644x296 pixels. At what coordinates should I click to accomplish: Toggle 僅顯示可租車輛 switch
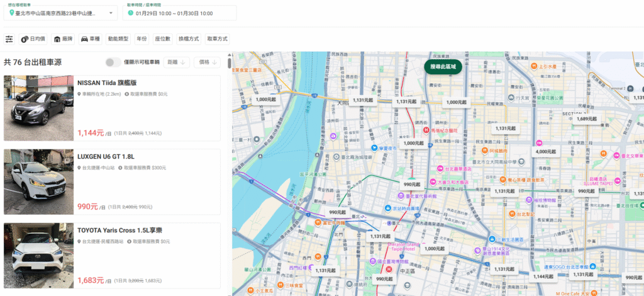coord(113,62)
